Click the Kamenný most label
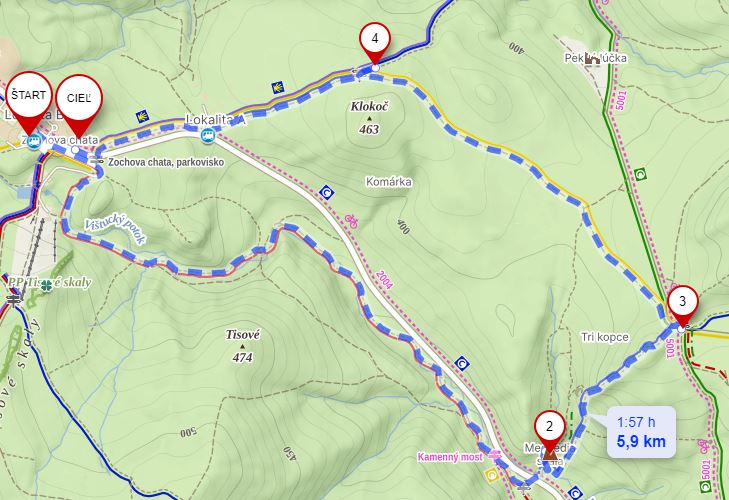The image size is (729, 500). 450,457
